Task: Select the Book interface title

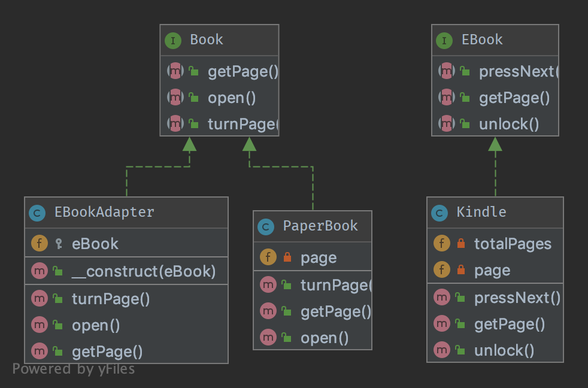Action: (207, 40)
